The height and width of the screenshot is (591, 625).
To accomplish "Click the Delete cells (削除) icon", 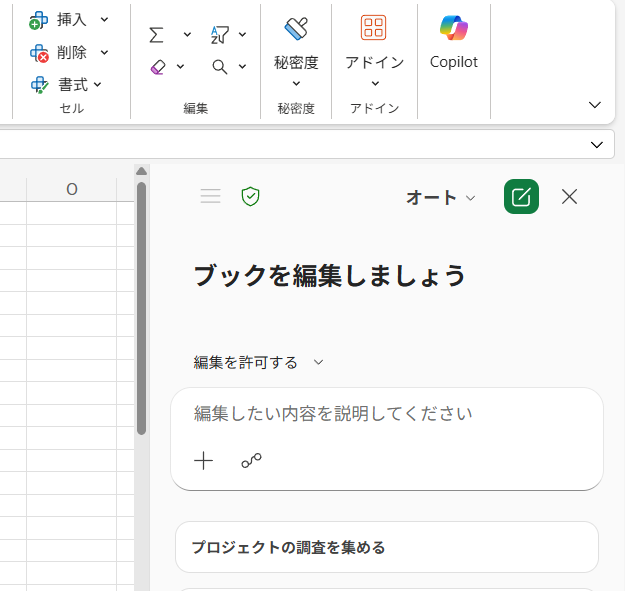I will coord(39,53).
